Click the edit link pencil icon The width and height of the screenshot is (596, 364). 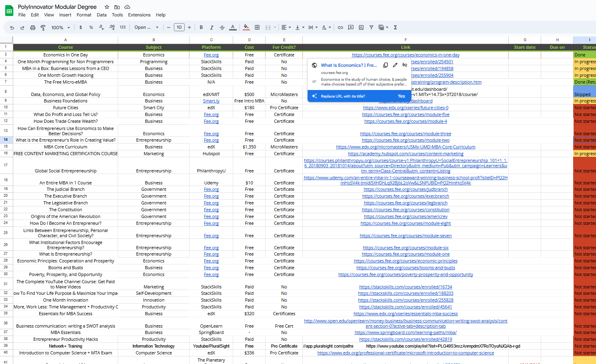point(395,65)
